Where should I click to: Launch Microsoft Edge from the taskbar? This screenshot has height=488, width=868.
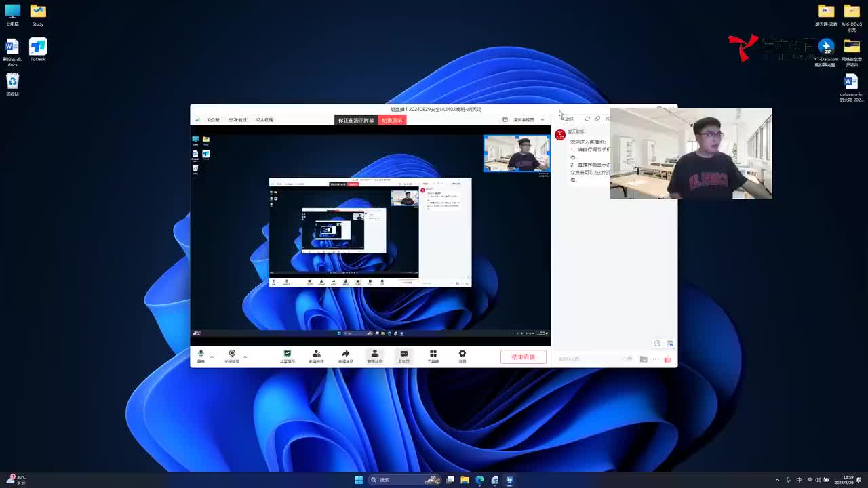tap(479, 480)
